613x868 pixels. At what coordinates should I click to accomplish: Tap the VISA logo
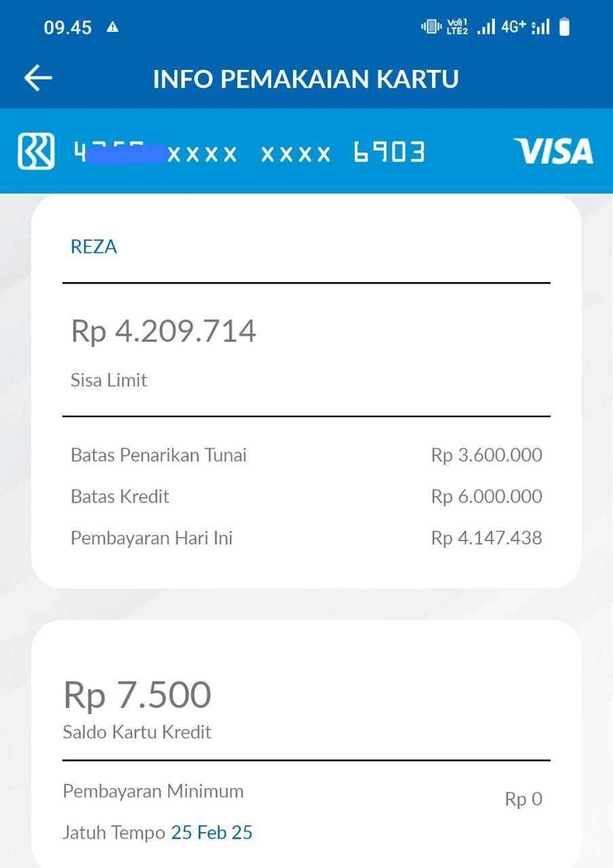tap(553, 151)
